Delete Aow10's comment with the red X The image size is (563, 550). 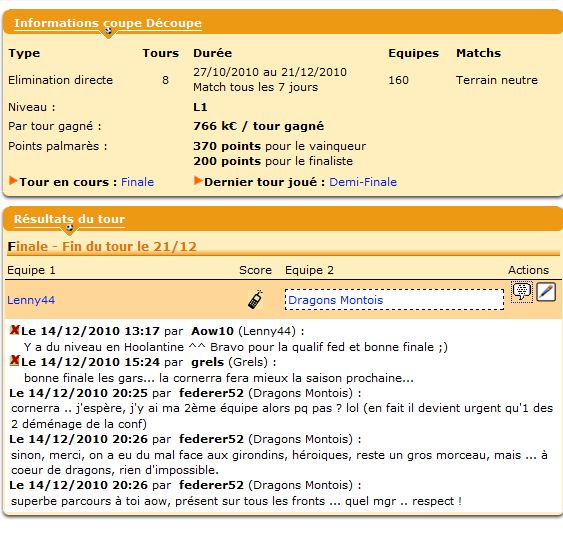click(14, 330)
